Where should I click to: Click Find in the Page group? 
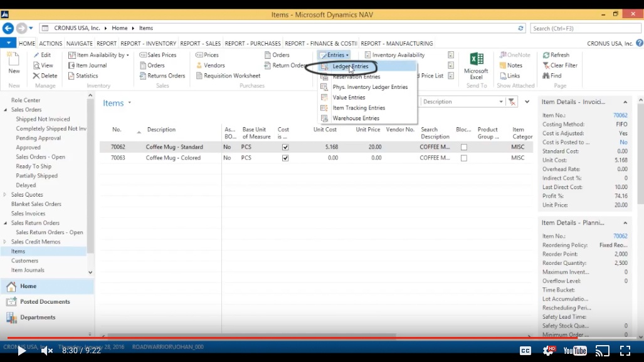552,76
